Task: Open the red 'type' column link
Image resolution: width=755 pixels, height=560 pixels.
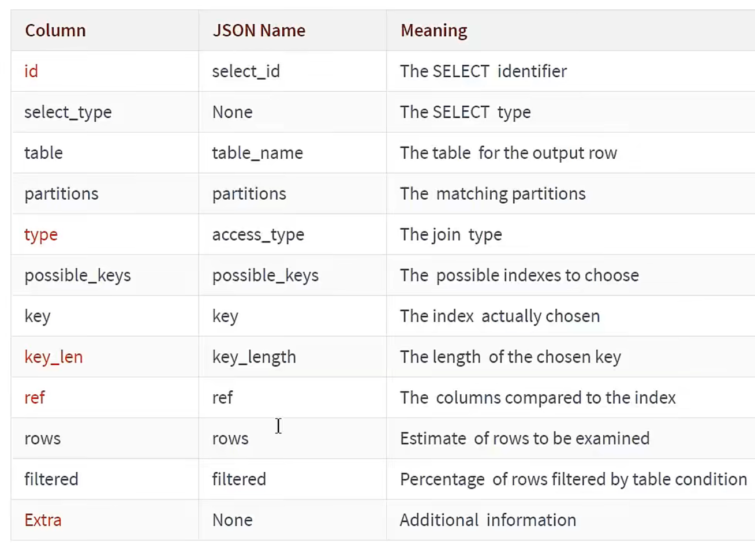Action: [x=41, y=234]
